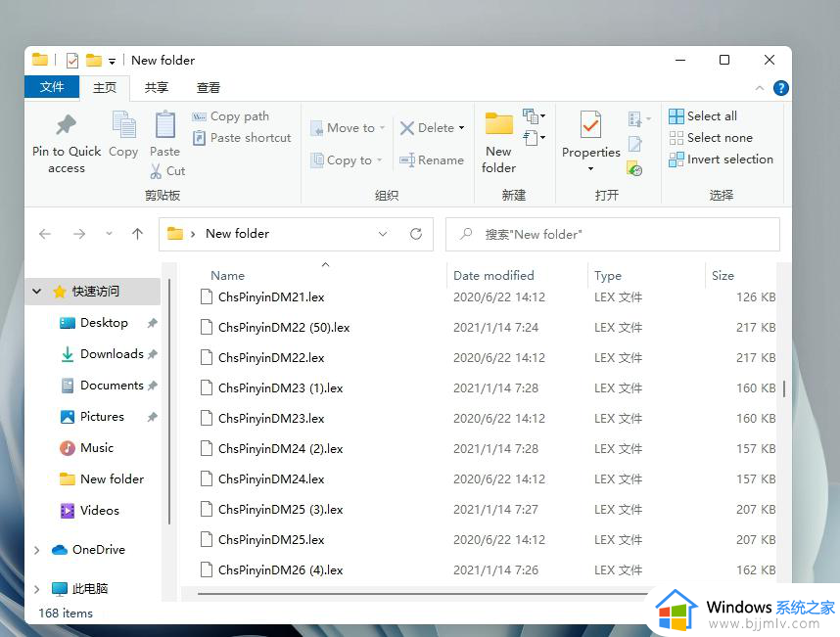Select file ChsPinyinDM23 (1).lex

coord(280,388)
